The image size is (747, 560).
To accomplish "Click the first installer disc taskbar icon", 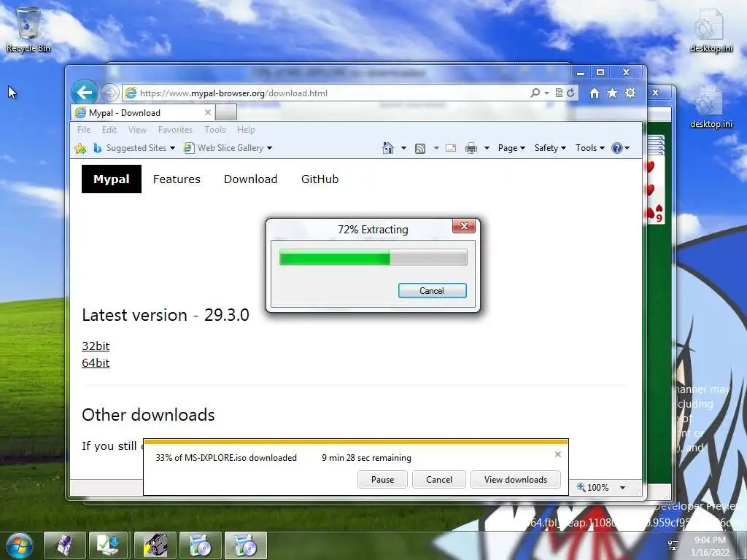I will [200, 545].
